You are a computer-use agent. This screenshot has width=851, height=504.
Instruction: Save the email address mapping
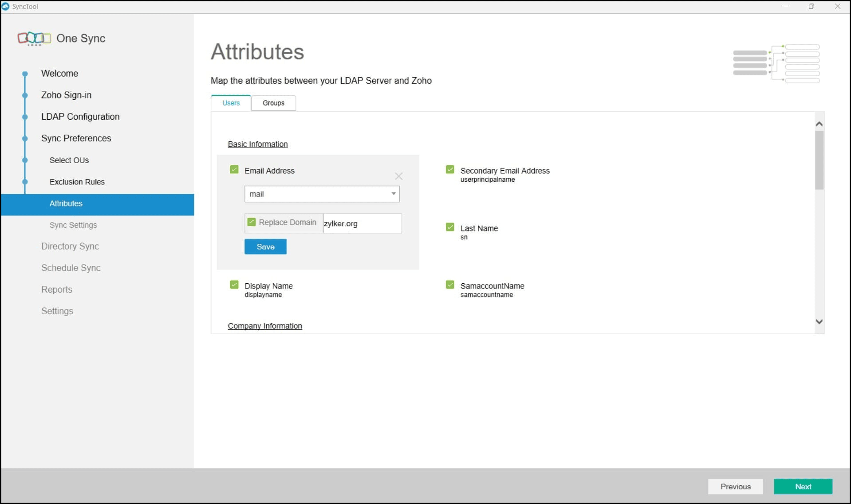[x=265, y=247]
